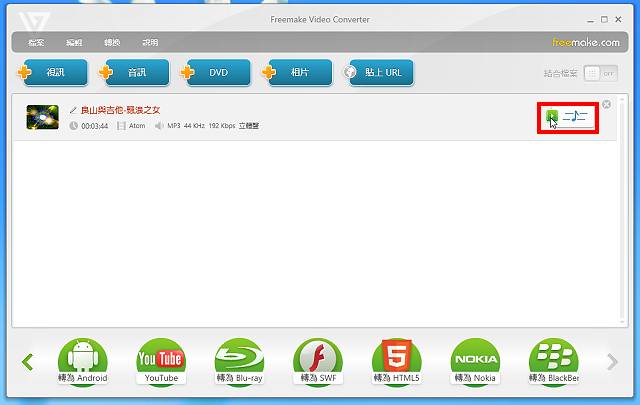
Task: Open the 編輯 (Edit) menu
Action: click(x=74, y=42)
